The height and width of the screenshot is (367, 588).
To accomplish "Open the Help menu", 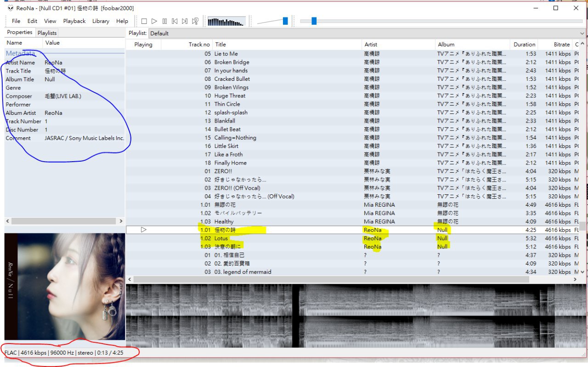I will (122, 21).
